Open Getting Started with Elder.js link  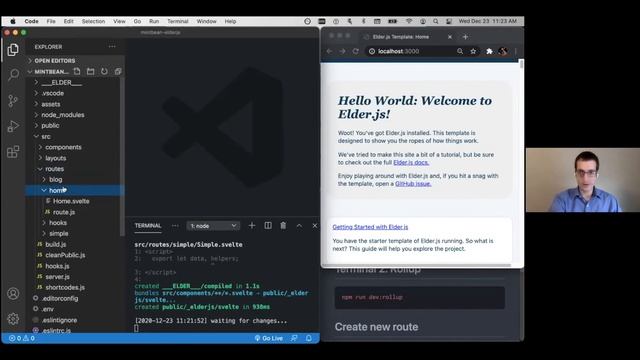pyautogui.click(x=370, y=227)
